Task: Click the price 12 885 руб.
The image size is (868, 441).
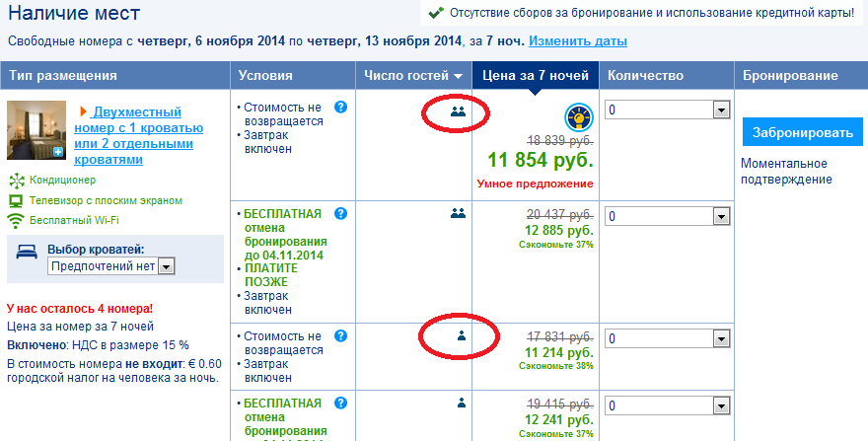Action: 559,229
